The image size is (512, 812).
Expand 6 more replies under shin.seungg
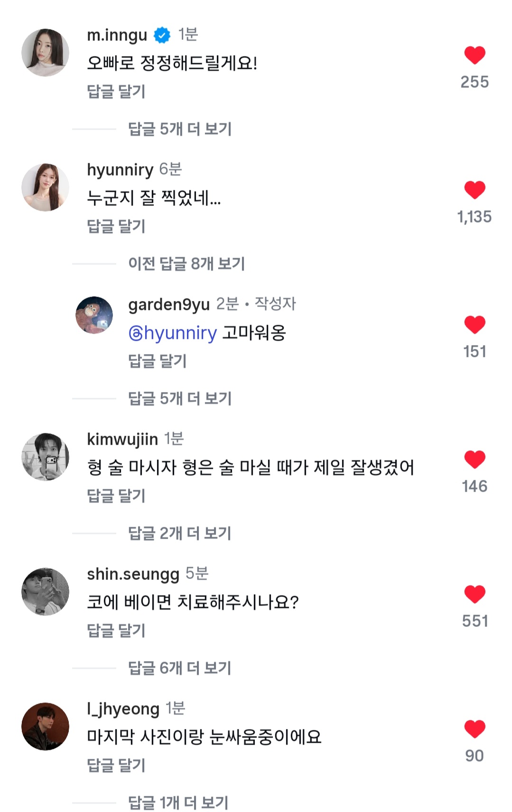click(x=180, y=668)
